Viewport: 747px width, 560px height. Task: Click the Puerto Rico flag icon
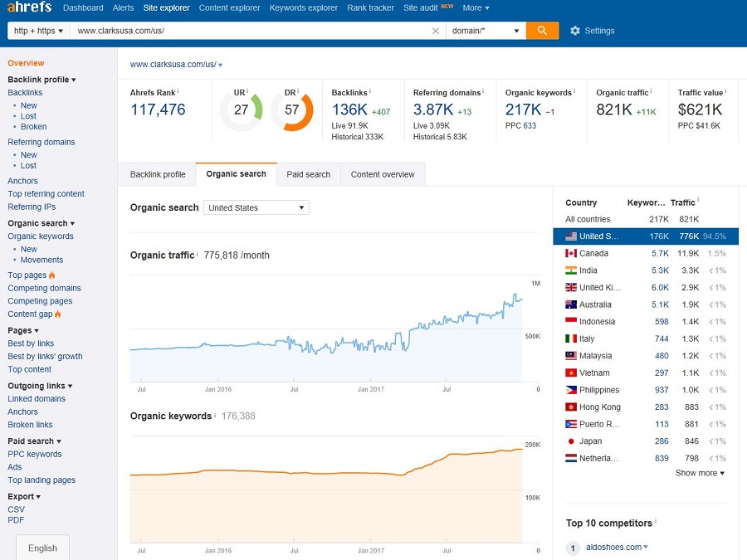571,424
